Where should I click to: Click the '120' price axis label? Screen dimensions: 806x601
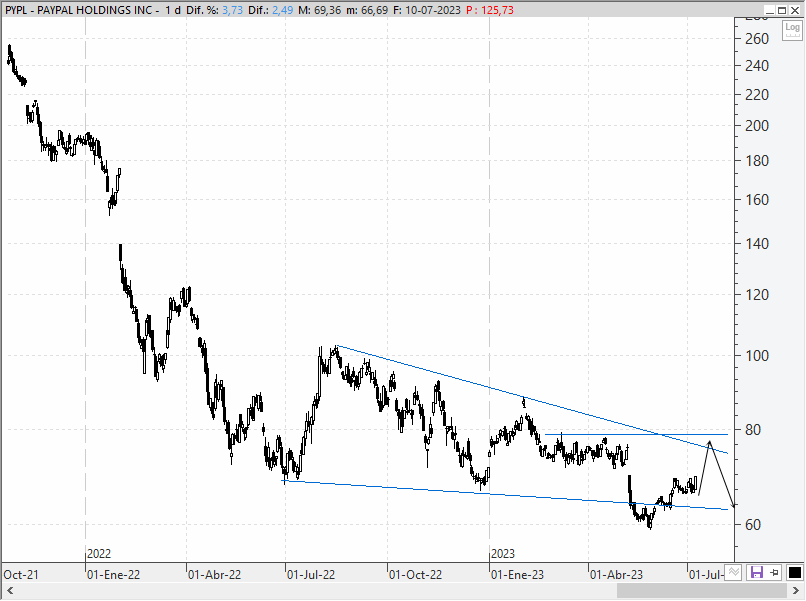757,295
